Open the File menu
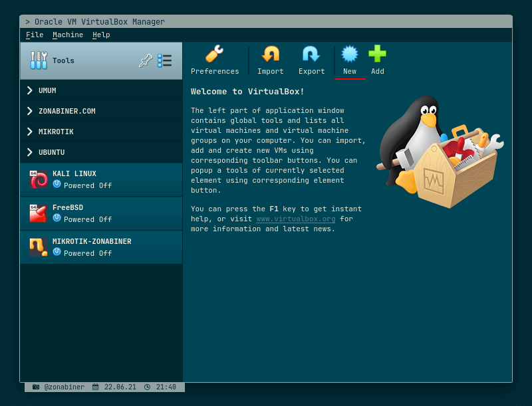The image size is (532, 406). click(34, 35)
